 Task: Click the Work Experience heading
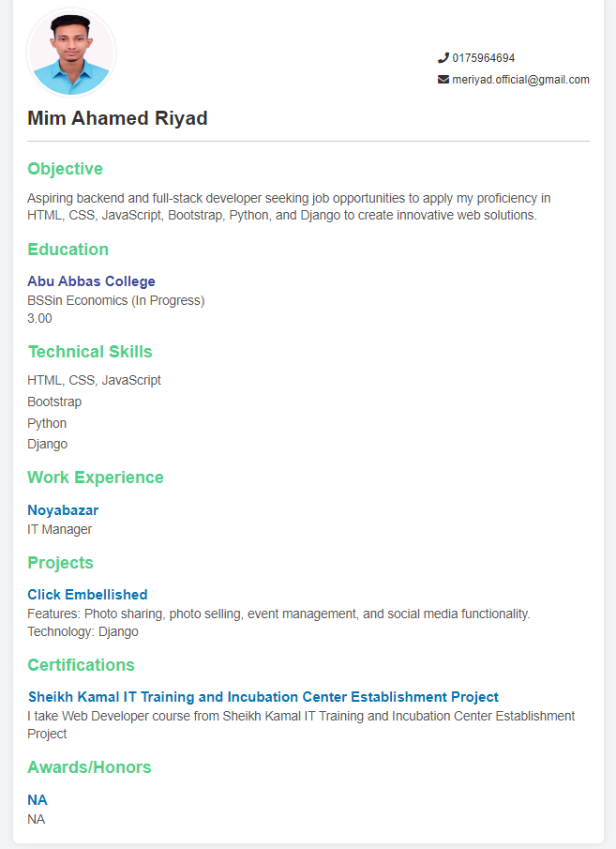[x=95, y=478]
